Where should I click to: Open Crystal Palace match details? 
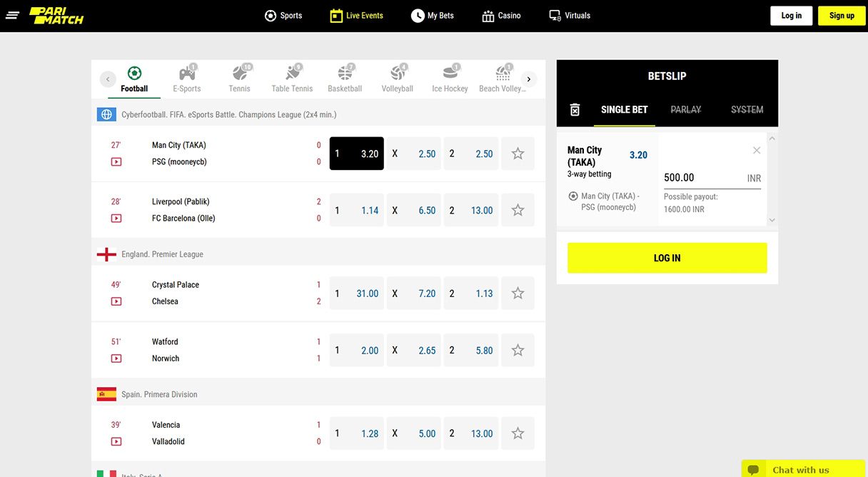click(176, 285)
